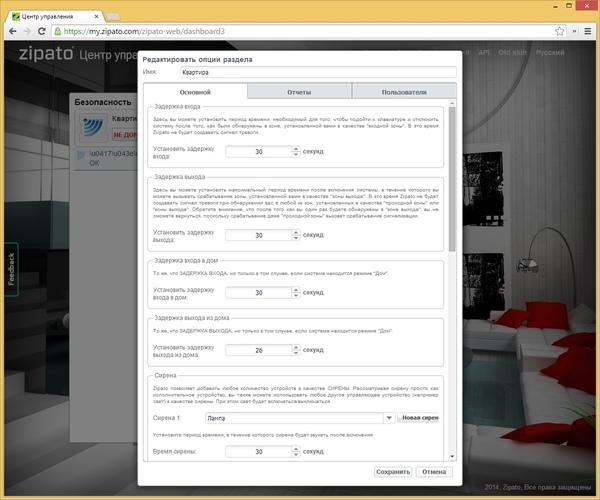Decrease Время сирены value with down arrow

tap(296, 454)
